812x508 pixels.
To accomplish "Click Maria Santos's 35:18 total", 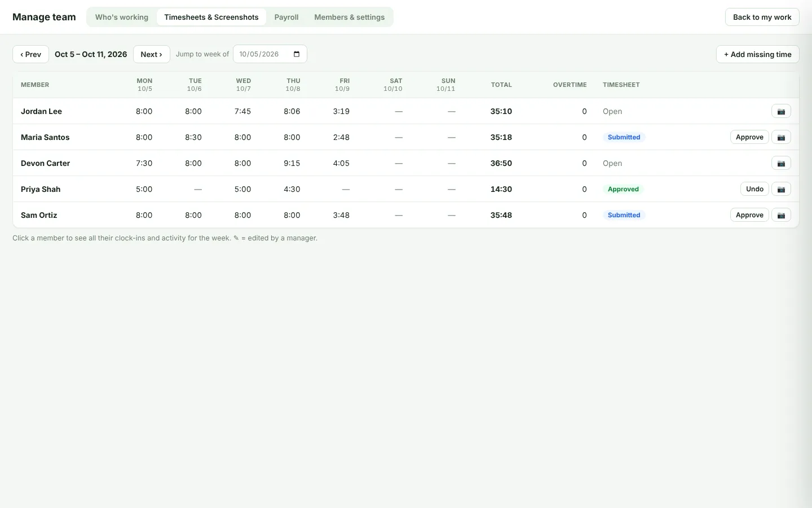I will coord(501,137).
